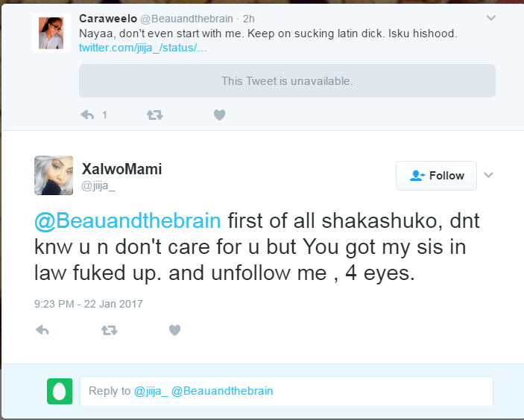Reply to Caraweelo's tweet via reply arrow
524x420 pixels.
(87, 115)
